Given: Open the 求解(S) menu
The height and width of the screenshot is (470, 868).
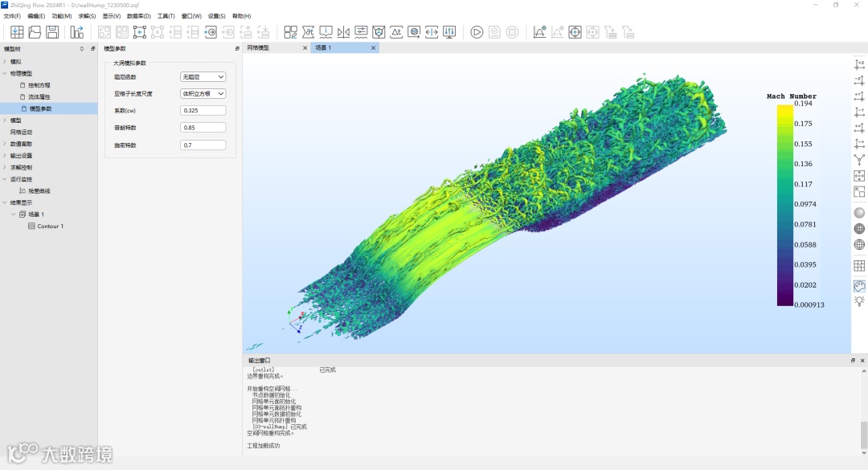Looking at the screenshot, I should pos(87,16).
